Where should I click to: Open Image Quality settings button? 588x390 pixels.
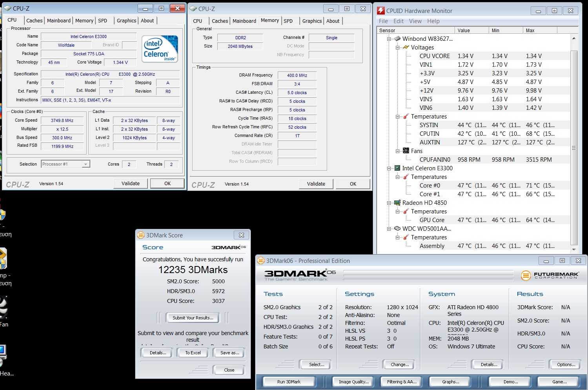click(x=353, y=381)
